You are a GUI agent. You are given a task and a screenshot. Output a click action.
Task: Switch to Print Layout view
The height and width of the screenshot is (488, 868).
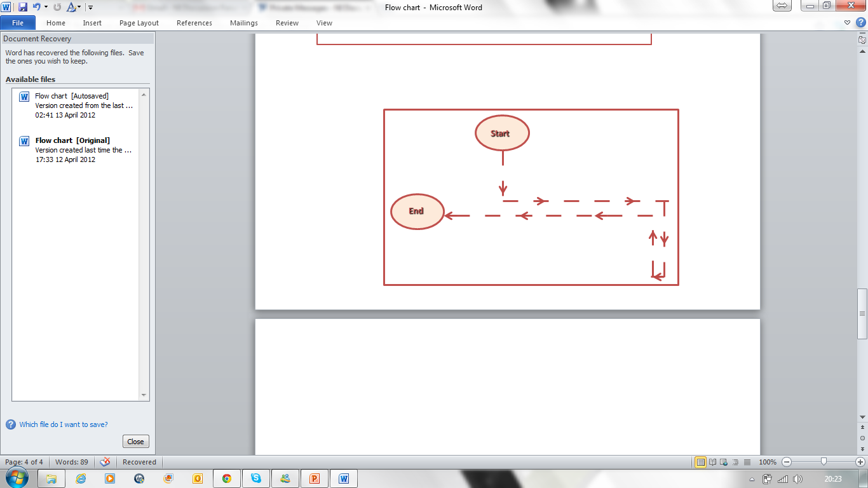point(701,462)
